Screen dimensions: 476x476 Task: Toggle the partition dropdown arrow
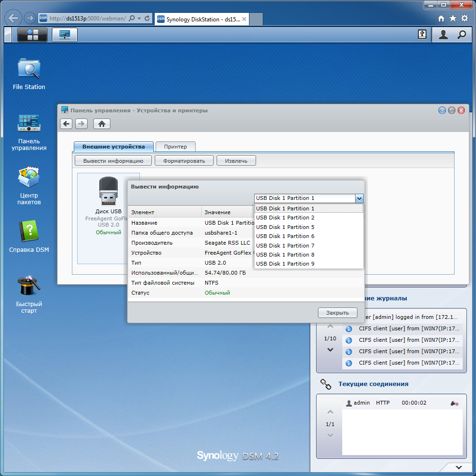359,198
